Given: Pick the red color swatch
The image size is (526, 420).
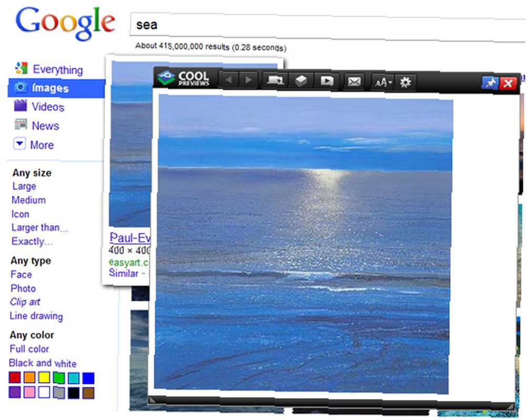Looking at the screenshot, I should pos(15,377).
